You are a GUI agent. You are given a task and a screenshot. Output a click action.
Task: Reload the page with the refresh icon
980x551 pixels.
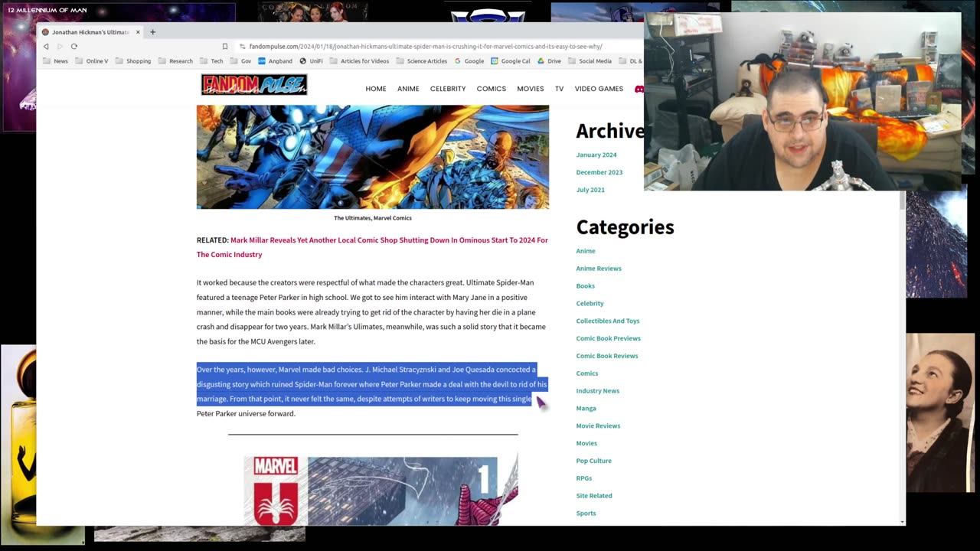pos(74,47)
